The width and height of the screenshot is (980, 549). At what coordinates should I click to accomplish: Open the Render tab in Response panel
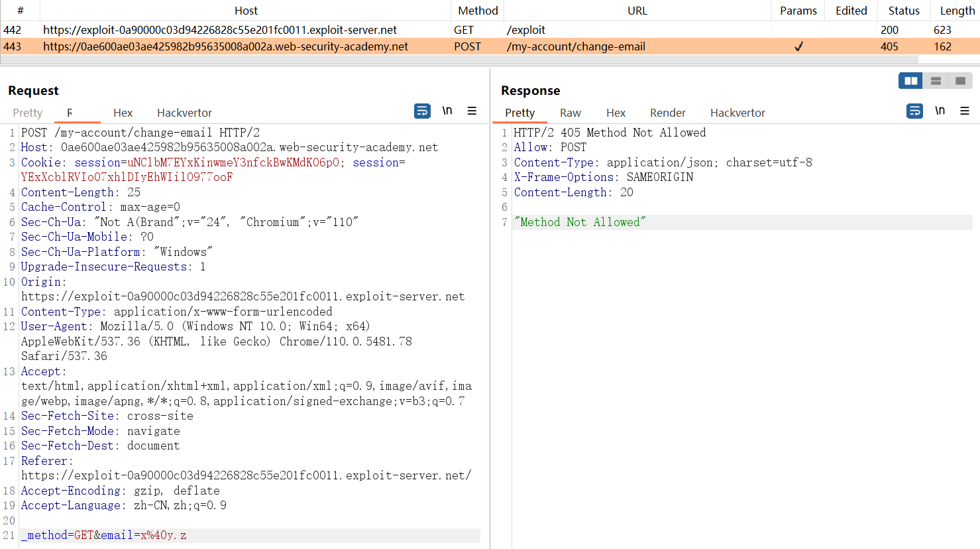(x=667, y=113)
